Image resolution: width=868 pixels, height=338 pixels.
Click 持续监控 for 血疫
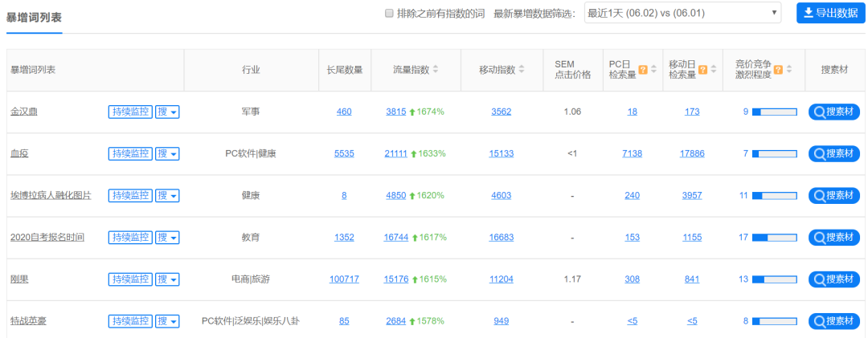pyautogui.click(x=130, y=154)
